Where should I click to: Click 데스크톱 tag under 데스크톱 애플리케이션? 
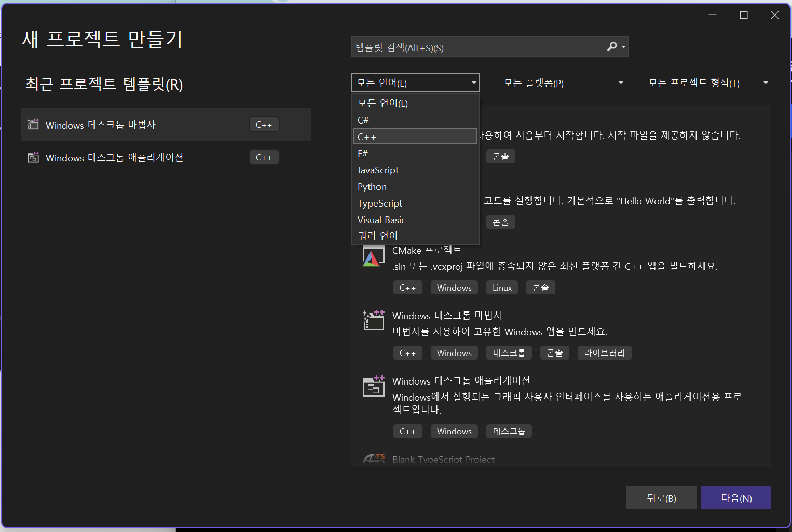509,431
